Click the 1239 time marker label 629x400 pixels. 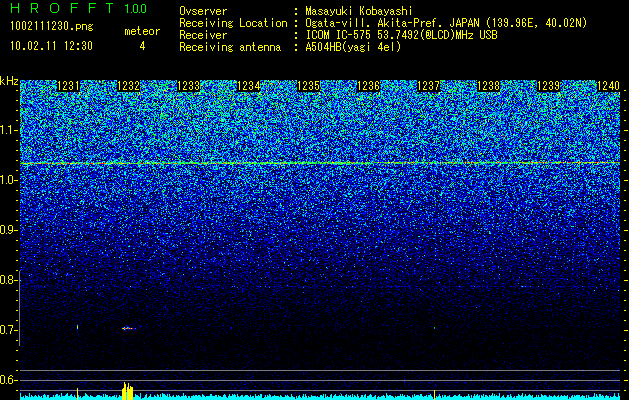click(x=548, y=86)
